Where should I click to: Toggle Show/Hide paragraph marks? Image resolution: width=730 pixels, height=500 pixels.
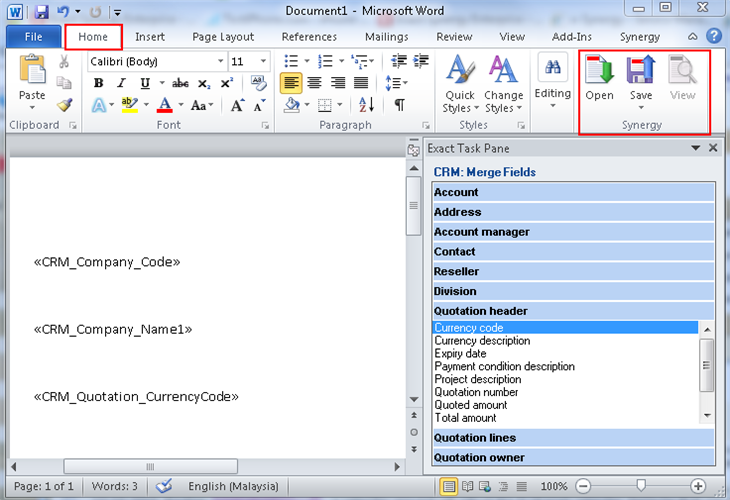click(x=399, y=105)
